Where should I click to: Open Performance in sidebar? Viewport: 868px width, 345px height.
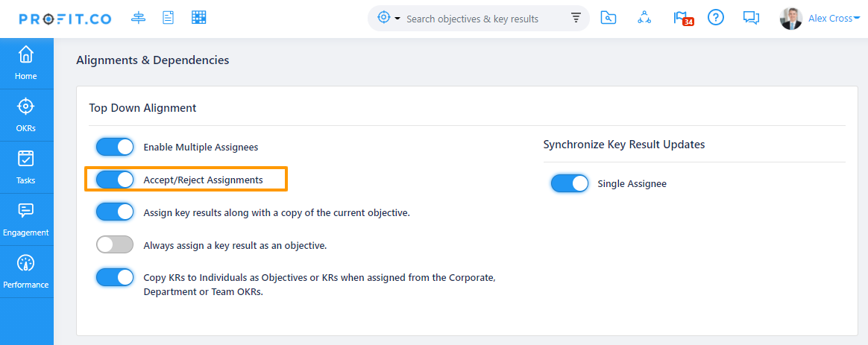[27, 271]
